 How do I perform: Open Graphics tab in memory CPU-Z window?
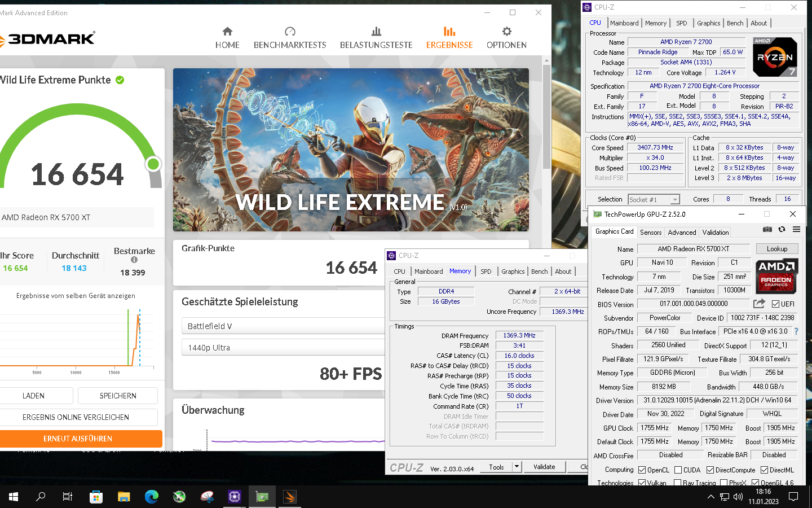(x=513, y=271)
